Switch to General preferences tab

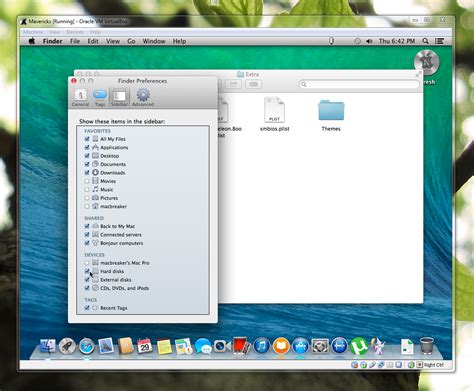click(80, 98)
